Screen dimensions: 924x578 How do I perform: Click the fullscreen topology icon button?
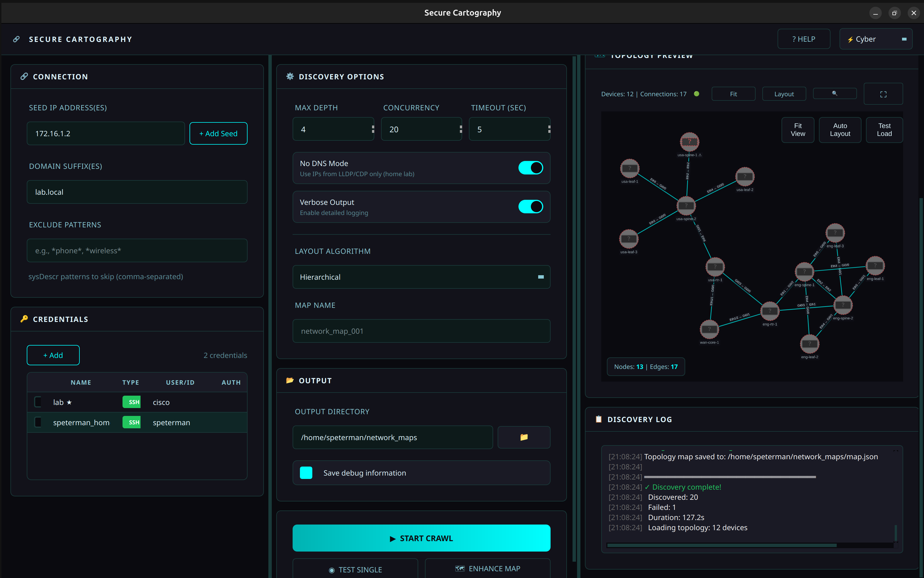[883, 94]
